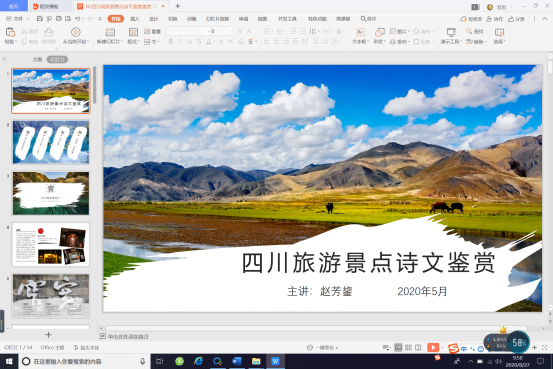Toggle bold formatting
The height and width of the screenshot is (369, 553).
[171, 42]
